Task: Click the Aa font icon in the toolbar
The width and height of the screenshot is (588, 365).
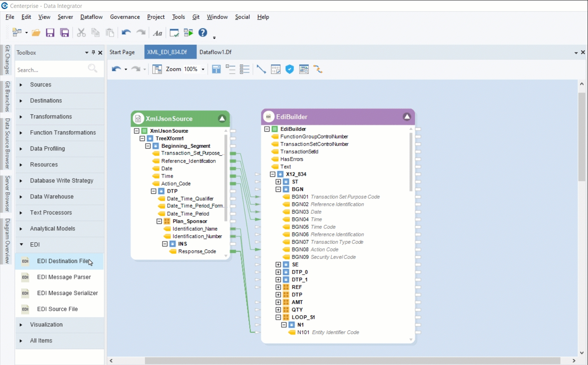Action: tap(157, 33)
